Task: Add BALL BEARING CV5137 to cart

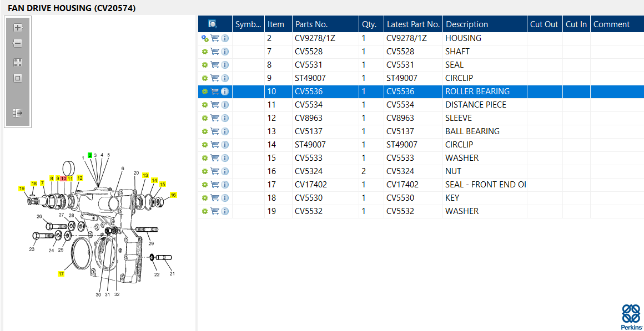Action: tap(215, 131)
